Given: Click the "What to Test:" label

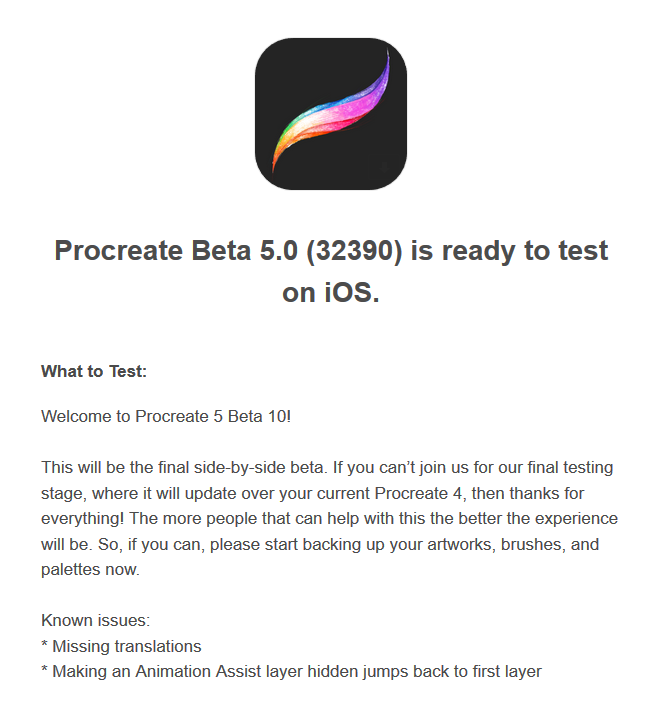Looking at the screenshot, I should tap(94, 371).
